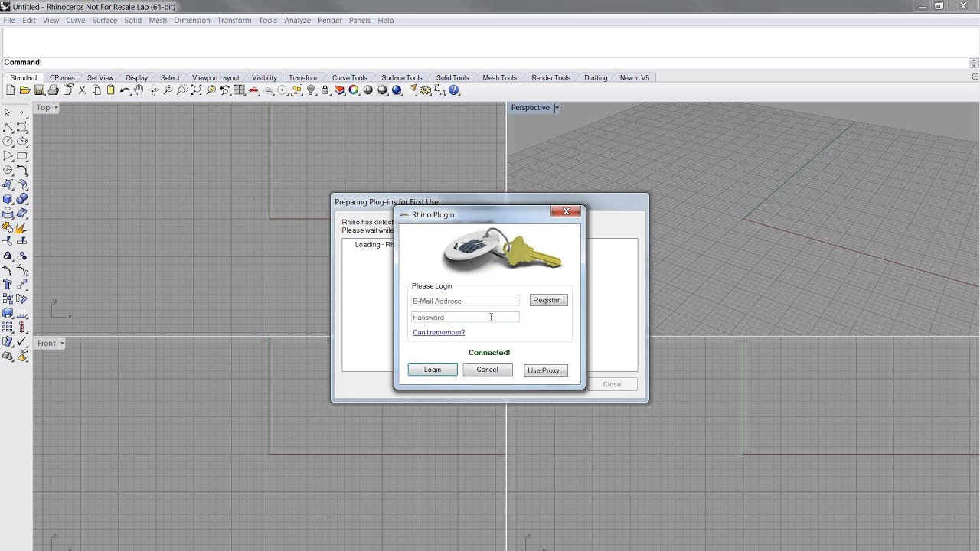The height and width of the screenshot is (551, 980).
Task: Open the Perspective viewport dropdown arrow
Action: 557,108
